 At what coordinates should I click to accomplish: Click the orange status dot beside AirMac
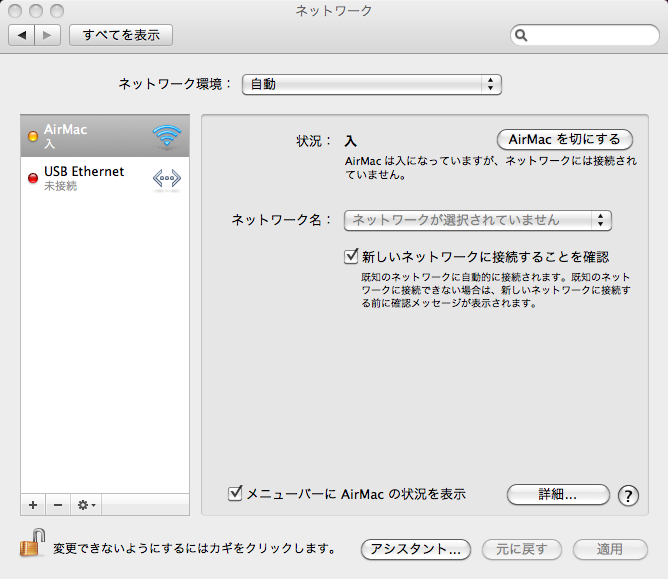(33, 136)
